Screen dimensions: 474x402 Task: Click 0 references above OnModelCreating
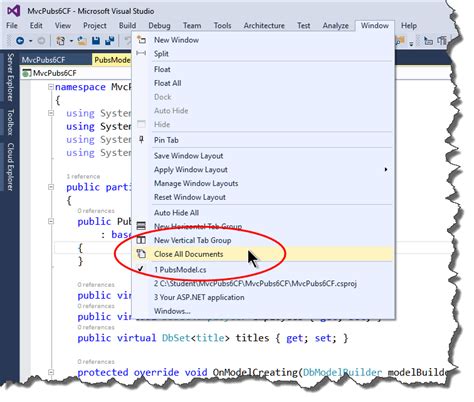coord(96,361)
